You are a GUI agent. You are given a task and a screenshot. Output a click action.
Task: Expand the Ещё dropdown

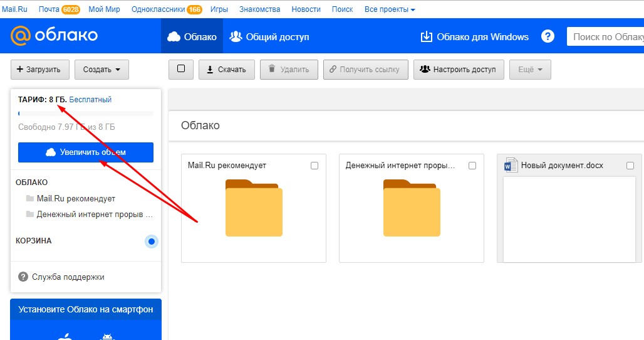point(530,70)
